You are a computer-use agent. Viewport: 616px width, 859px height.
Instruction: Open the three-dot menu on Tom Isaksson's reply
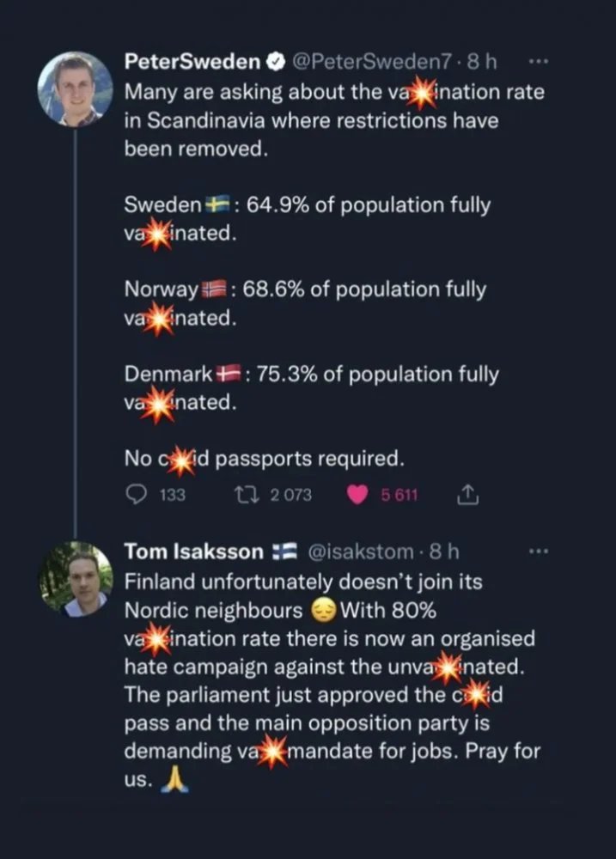click(539, 551)
